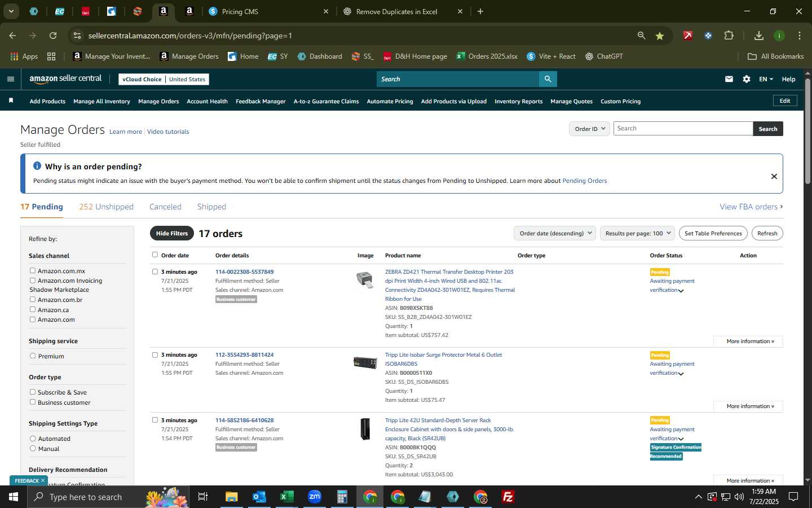The width and height of the screenshot is (812, 508).
Task: Select the Automated shipping settings radio button
Action: (x=33, y=439)
